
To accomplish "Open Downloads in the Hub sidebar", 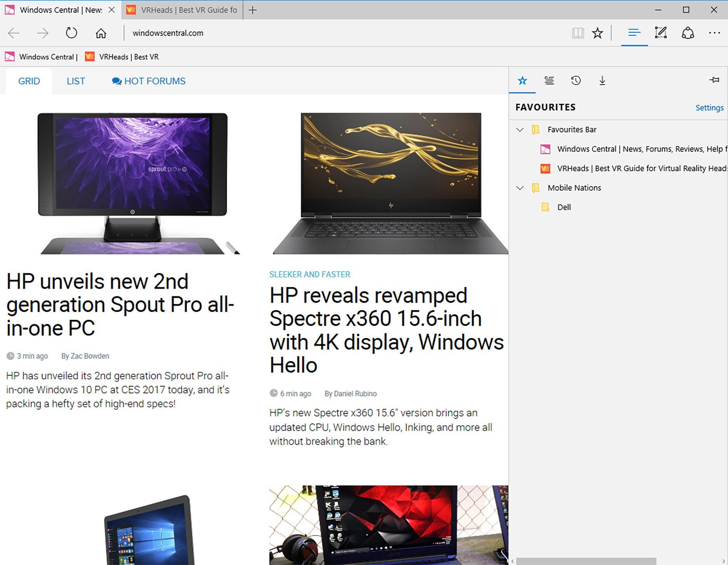I will point(603,80).
